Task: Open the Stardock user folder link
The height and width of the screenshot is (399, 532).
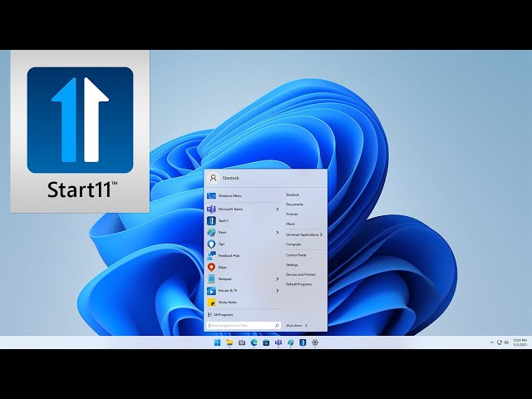Action: pyautogui.click(x=292, y=195)
